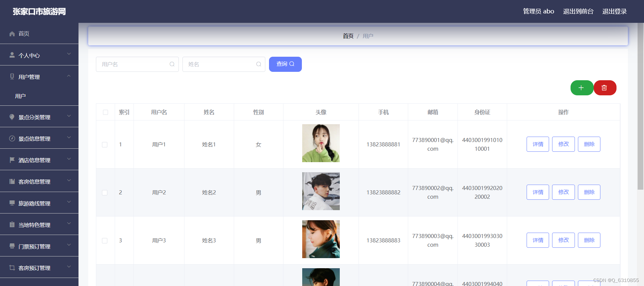The width and height of the screenshot is (644, 286).
Task: Click email 773890002@qq.com
Action: tap(433, 192)
